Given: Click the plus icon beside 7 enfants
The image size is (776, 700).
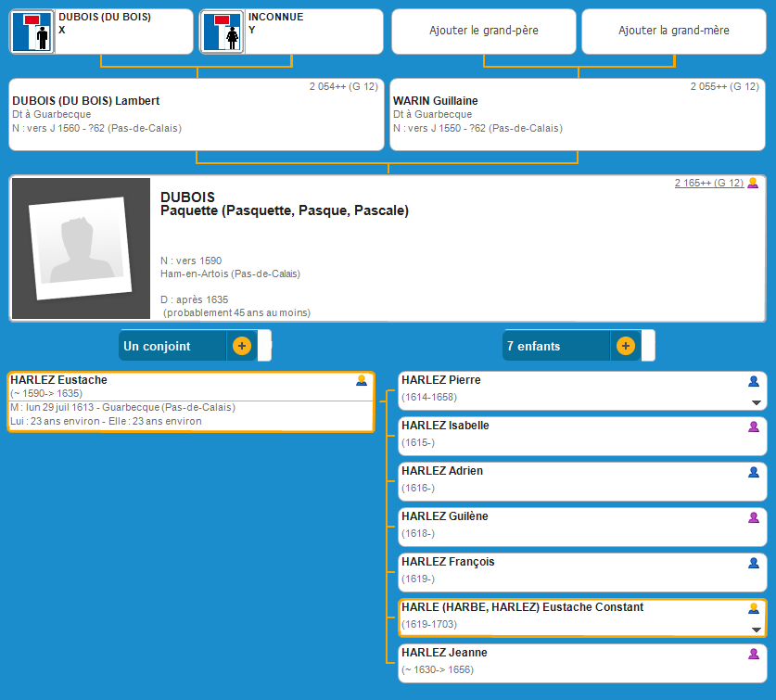Looking at the screenshot, I should pyautogui.click(x=626, y=346).
